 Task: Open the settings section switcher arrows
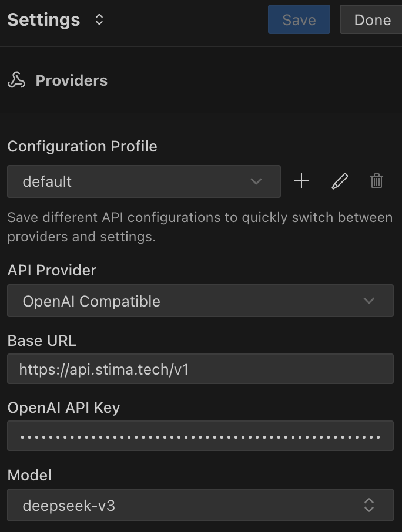(x=99, y=20)
